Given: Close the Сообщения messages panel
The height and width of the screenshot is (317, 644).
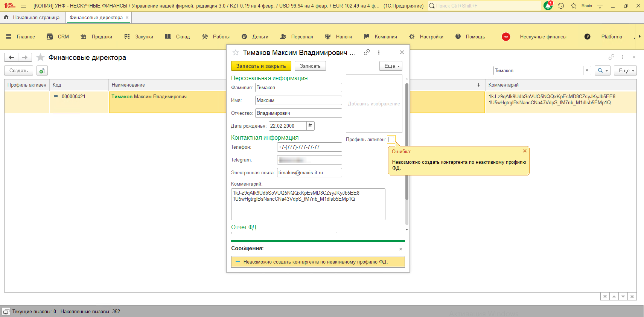Looking at the screenshot, I should 400,249.
